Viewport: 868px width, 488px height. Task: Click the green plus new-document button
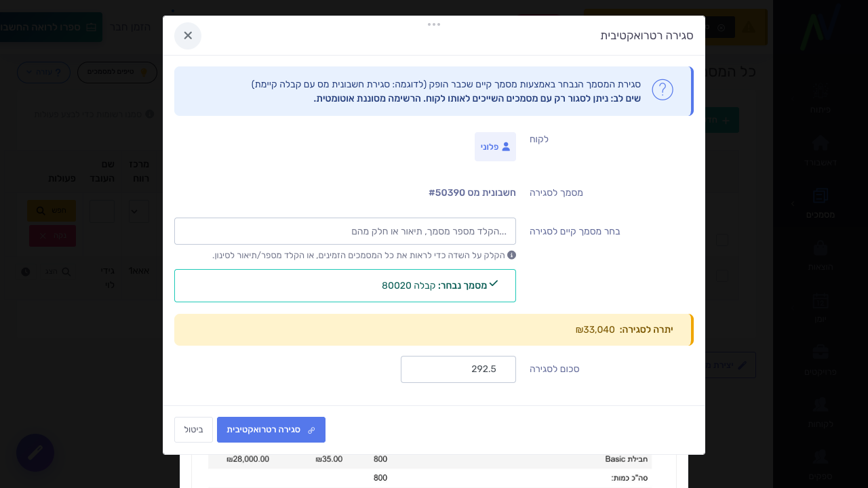(722, 120)
